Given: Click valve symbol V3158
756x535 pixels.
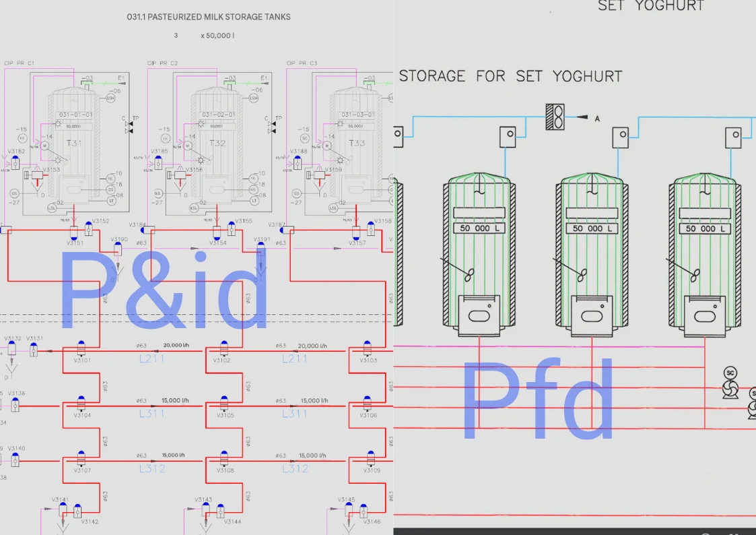Looking at the screenshot, I should [x=370, y=228].
